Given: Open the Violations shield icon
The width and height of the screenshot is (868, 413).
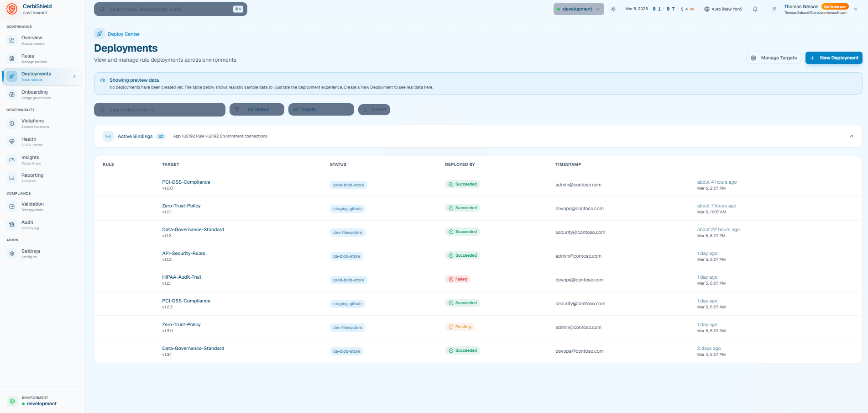Looking at the screenshot, I should click(x=12, y=123).
